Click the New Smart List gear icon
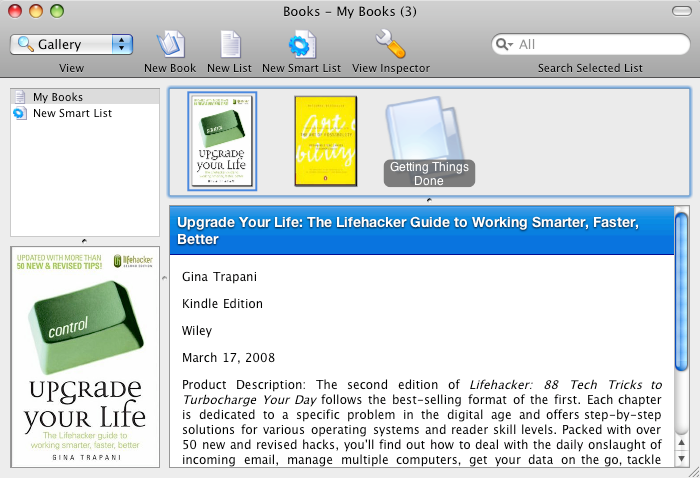The image size is (700, 478). click(x=302, y=44)
